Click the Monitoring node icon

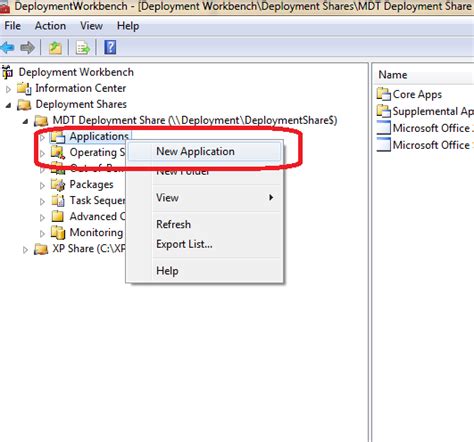coord(58,233)
